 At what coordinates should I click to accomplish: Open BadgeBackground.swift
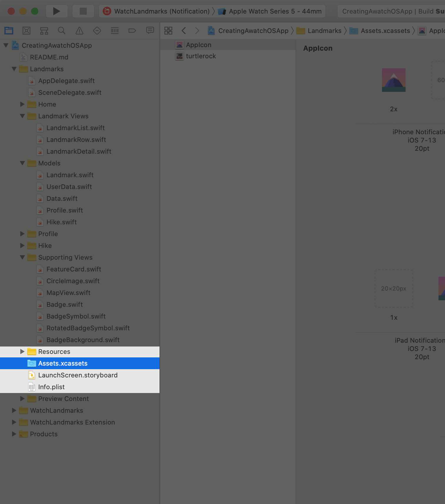(x=80, y=340)
